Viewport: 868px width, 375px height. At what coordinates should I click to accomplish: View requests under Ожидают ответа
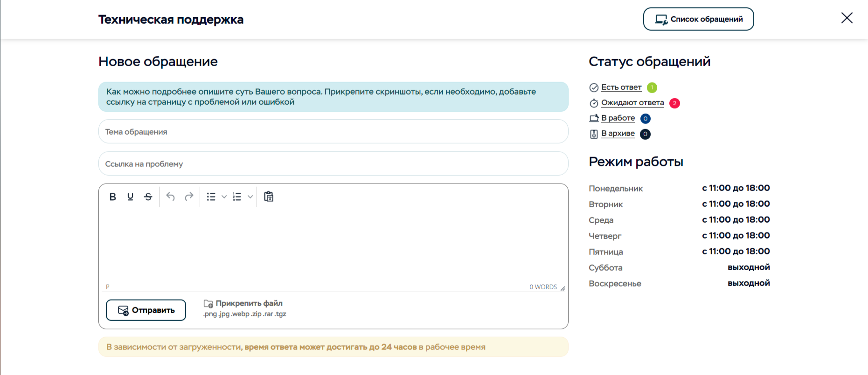[x=632, y=102]
